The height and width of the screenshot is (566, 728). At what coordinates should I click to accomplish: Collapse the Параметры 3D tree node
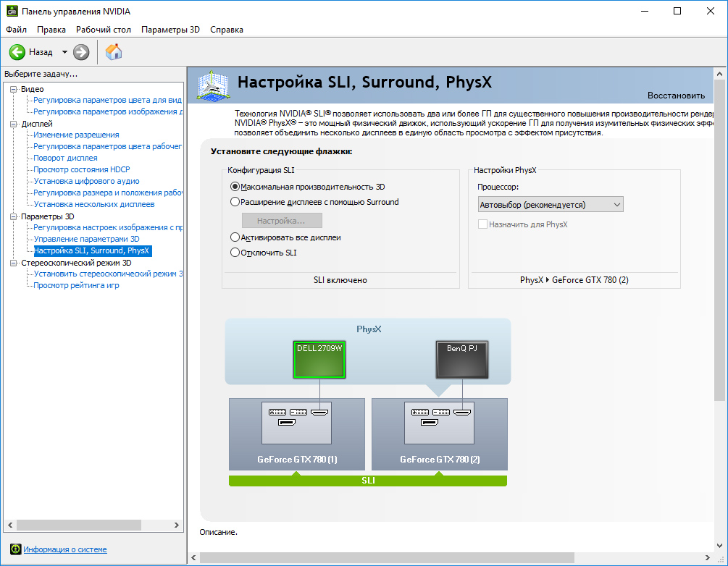(14, 216)
